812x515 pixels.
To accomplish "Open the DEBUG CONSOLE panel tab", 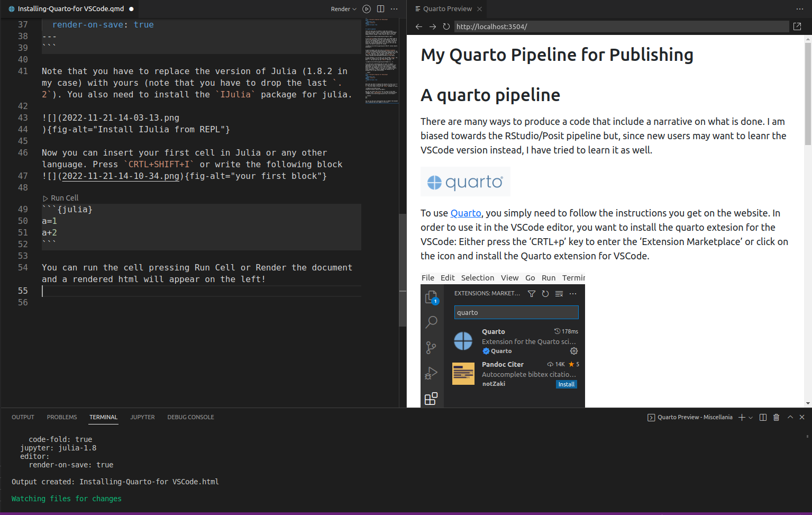I will [x=190, y=417].
